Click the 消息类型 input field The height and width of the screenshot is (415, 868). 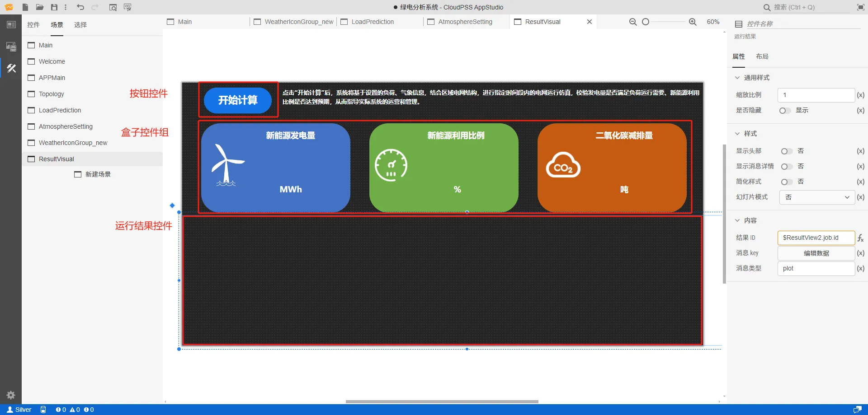(816, 268)
